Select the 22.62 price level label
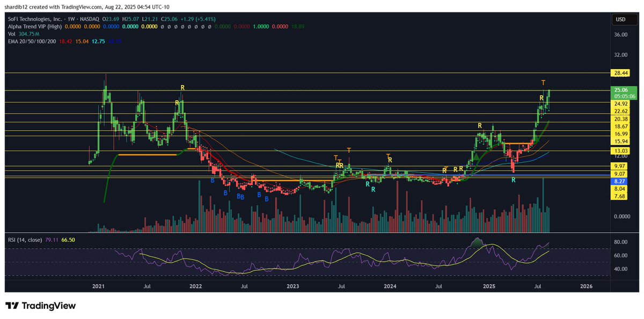The height and width of the screenshot is (319, 644). pos(621,111)
